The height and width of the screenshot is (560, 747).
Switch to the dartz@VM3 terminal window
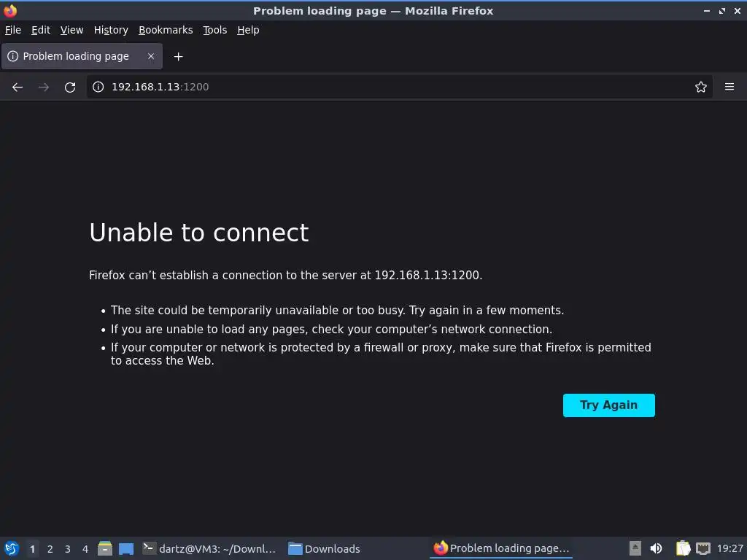(209, 548)
